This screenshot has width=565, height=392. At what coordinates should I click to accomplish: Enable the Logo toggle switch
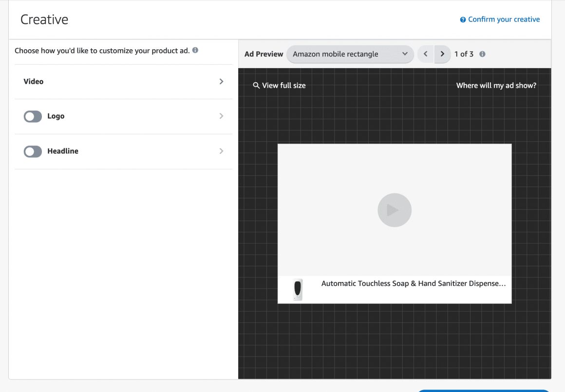tap(33, 116)
